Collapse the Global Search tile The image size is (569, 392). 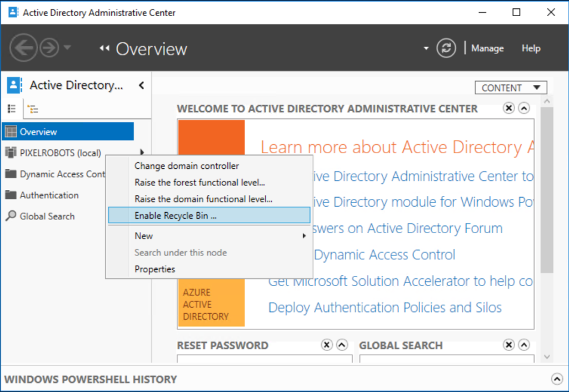click(523, 345)
